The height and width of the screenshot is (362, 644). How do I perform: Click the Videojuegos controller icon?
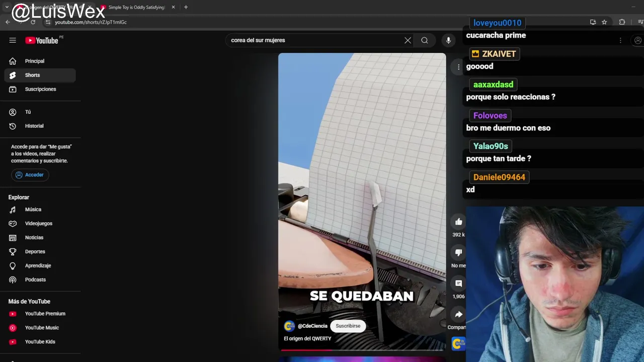coord(13,223)
